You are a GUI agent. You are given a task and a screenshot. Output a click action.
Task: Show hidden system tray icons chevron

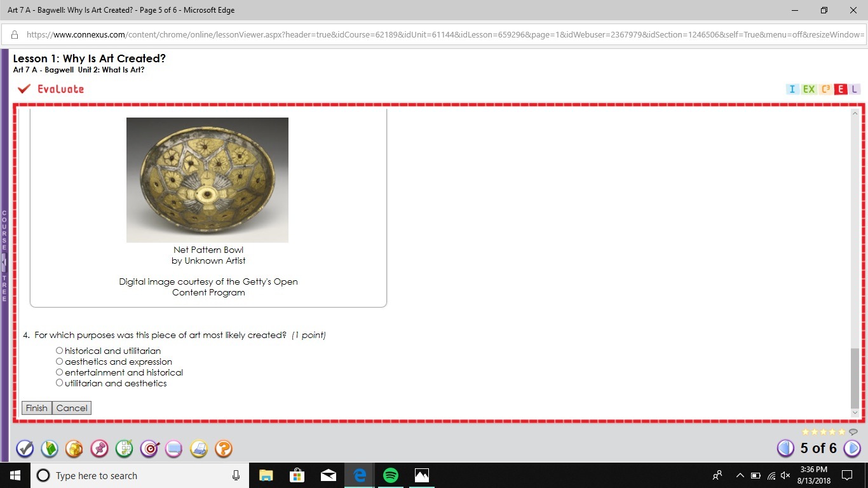pos(740,475)
